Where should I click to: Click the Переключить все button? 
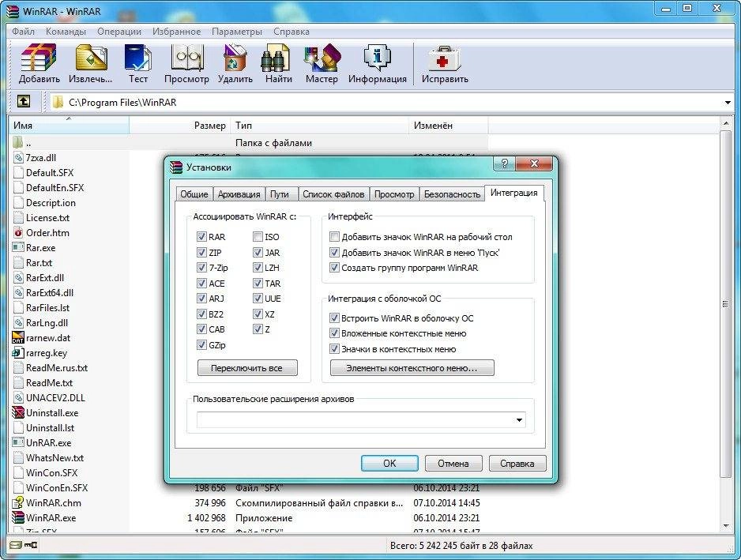(x=247, y=367)
